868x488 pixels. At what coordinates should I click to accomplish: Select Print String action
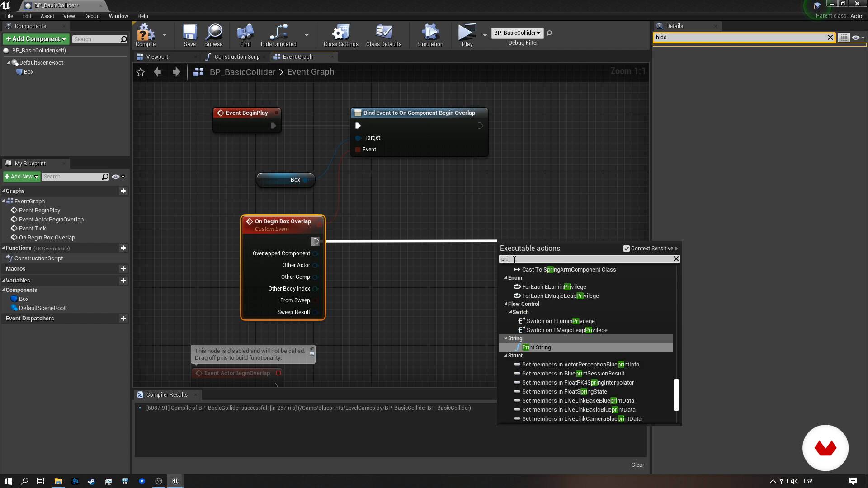click(536, 347)
